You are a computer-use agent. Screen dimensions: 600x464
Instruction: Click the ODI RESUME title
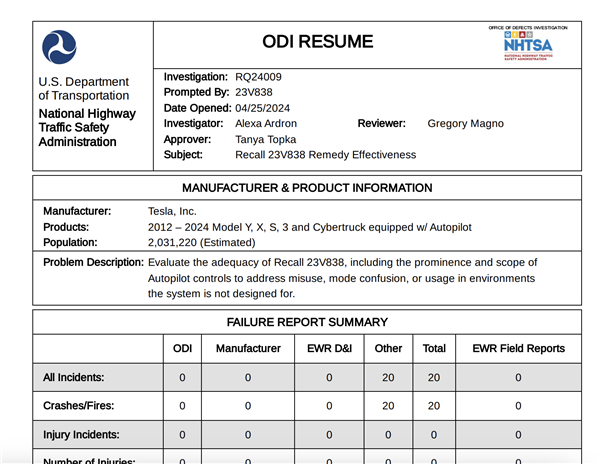317,42
